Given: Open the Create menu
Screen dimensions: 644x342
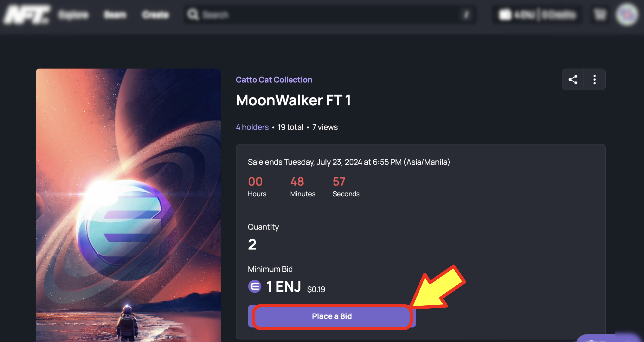Looking at the screenshot, I should click(x=155, y=14).
